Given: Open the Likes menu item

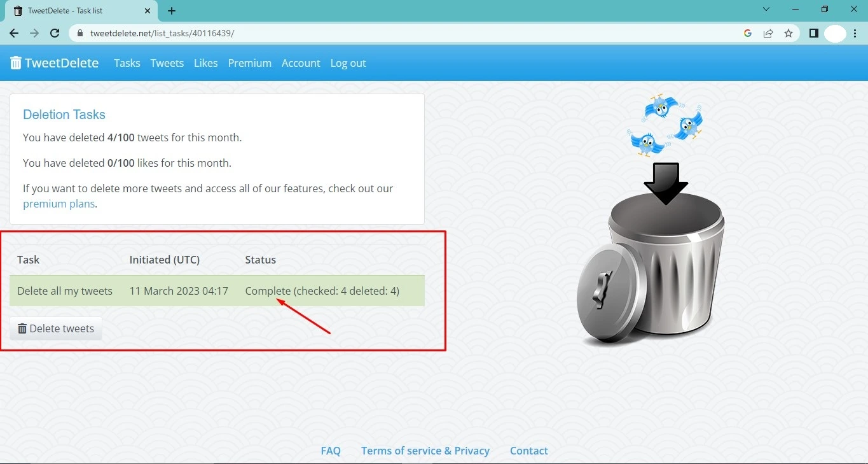Looking at the screenshot, I should [206, 63].
